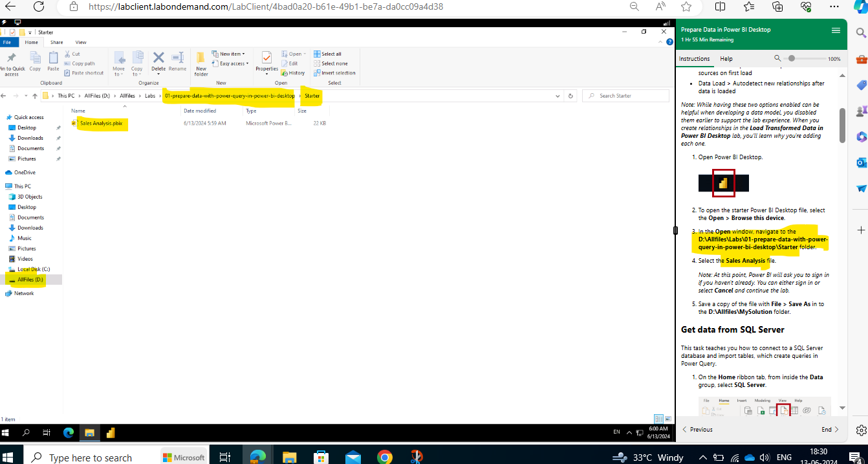The image size is (868, 464).
Task: Adjust the instructions zoom slider
Action: 792,58
